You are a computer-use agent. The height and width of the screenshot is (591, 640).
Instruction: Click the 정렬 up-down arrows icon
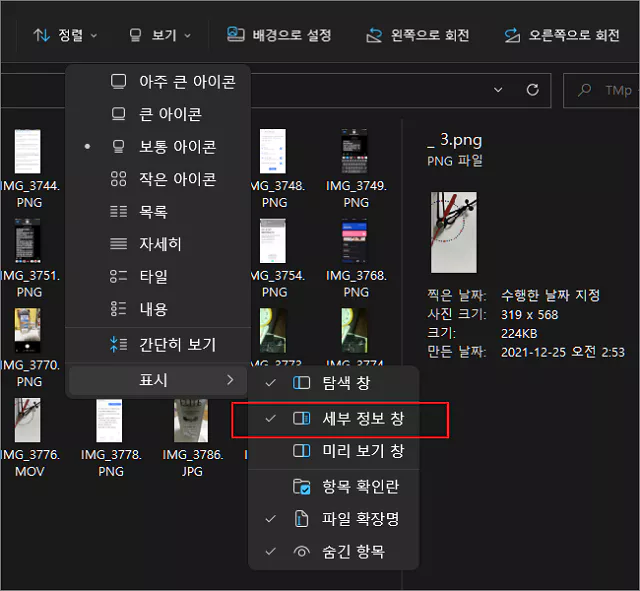coord(41,35)
